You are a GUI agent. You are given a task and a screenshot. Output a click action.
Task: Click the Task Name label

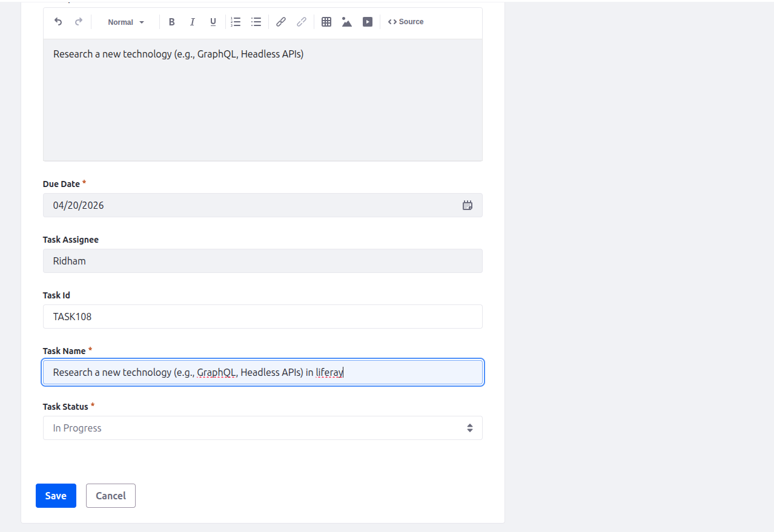64,351
